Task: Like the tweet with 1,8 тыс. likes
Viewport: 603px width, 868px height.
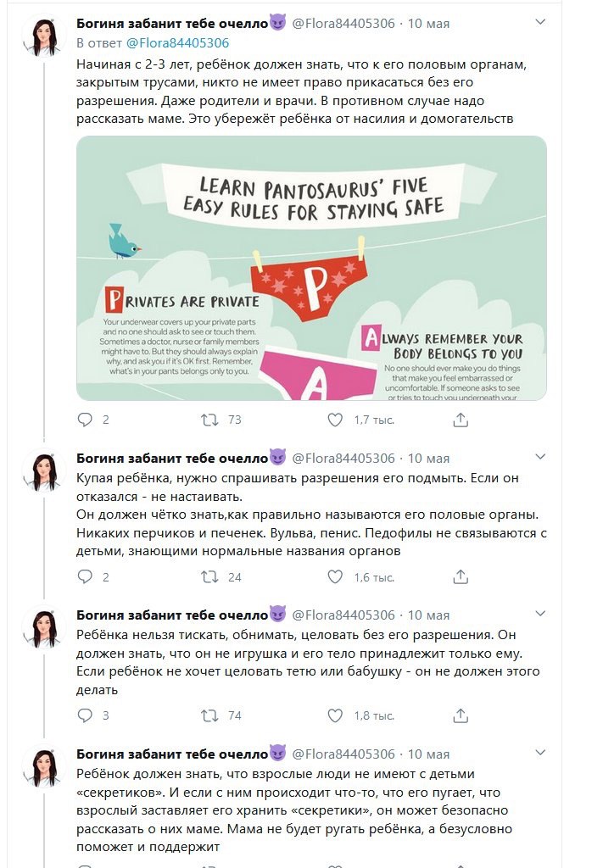Action: (x=335, y=715)
